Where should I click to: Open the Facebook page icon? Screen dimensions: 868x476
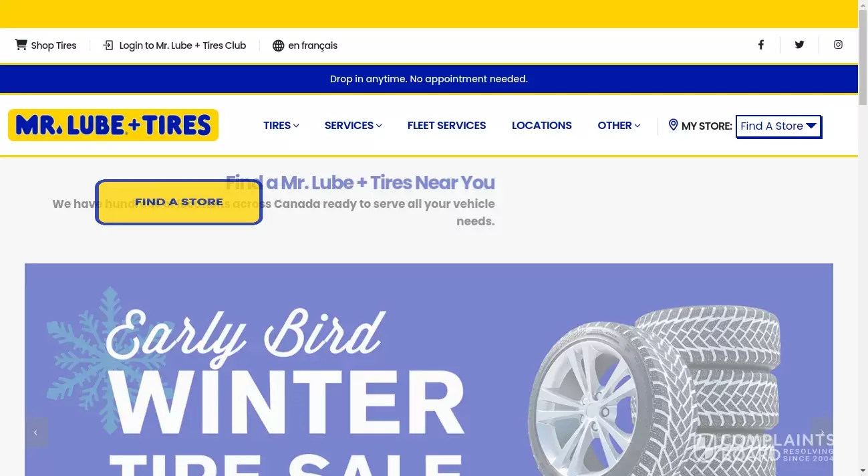(760, 45)
